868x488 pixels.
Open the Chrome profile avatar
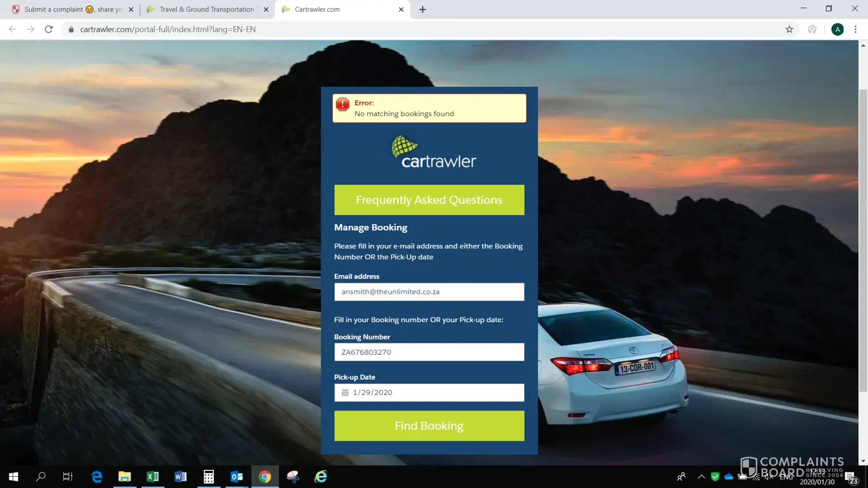point(837,29)
